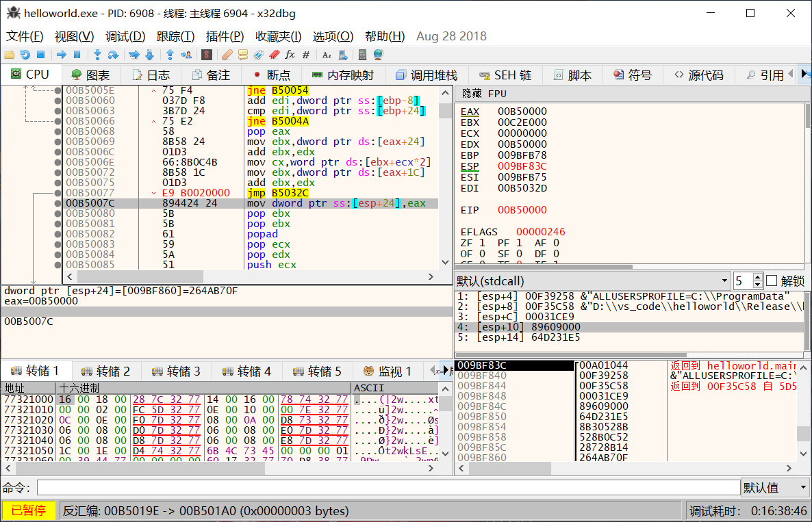Open the 默认值 command type dropdown

[775, 487]
